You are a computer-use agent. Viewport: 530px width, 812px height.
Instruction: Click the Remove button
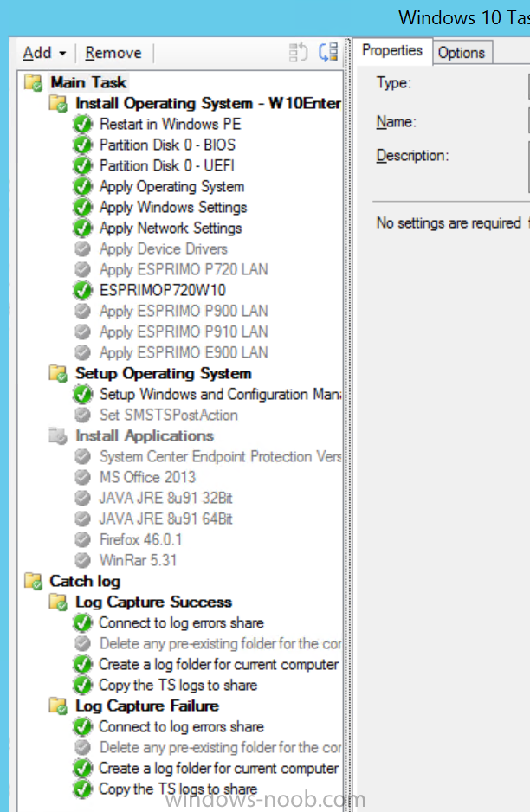click(113, 53)
